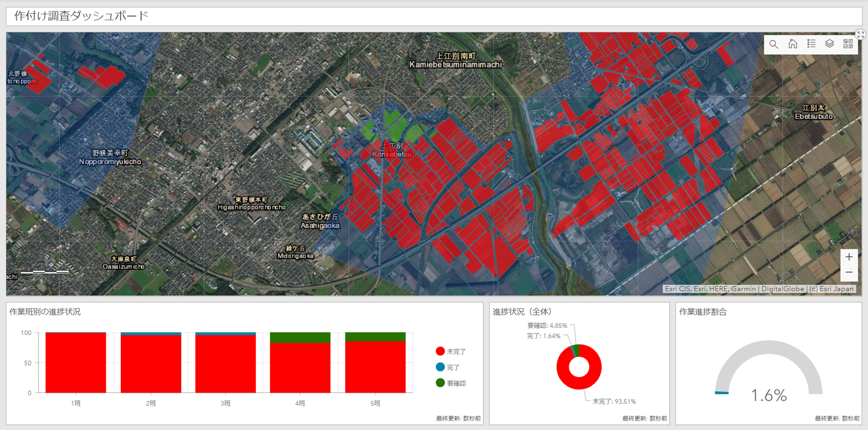The width and height of the screenshot is (868, 430).
Task: Open the map search magnifier tool
Action: [x=773, y=44]
